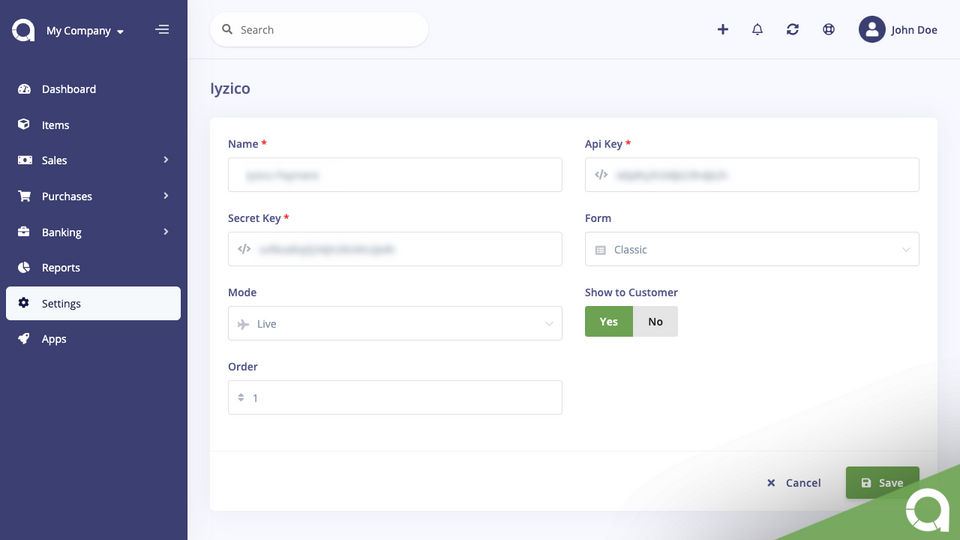Click the John Doe avatar icon
The height and width of the screenshot is (540, 960).
[872, 30]
